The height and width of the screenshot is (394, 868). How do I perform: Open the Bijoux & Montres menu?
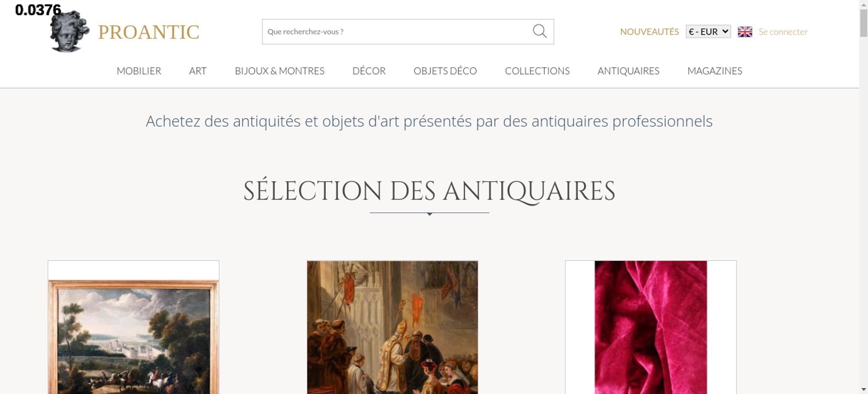[279, 71]
